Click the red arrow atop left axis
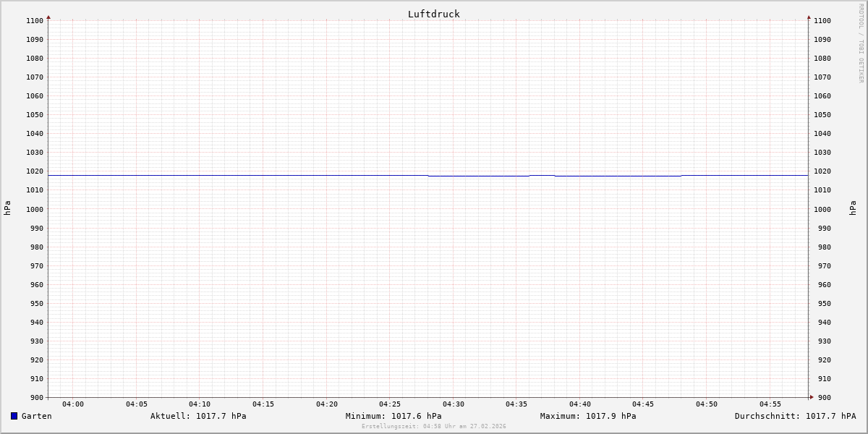 coord(48,17)
